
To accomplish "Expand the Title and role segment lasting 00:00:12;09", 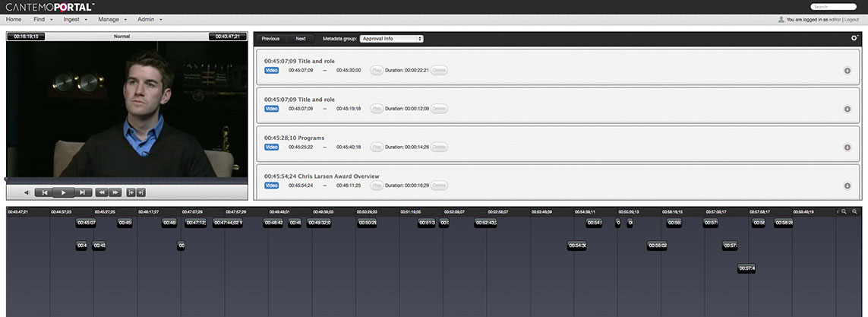I will point(847,109).
